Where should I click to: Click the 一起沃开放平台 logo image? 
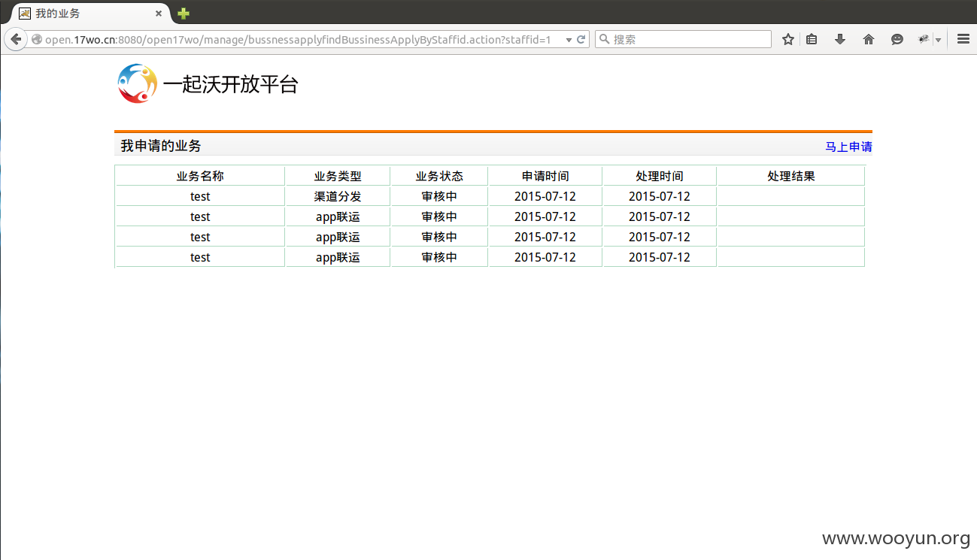(138, 83)
